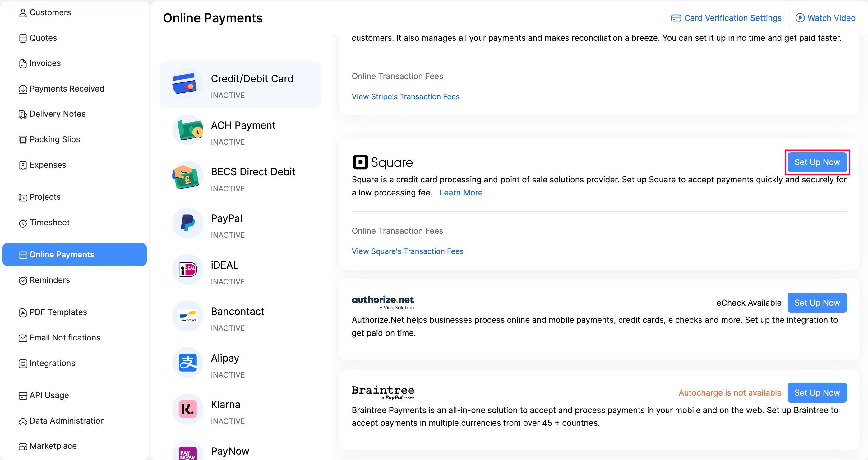This screenshot has width=868, height=460.
Task: Open Square's Learn More link
Action: tap(461, 193)
